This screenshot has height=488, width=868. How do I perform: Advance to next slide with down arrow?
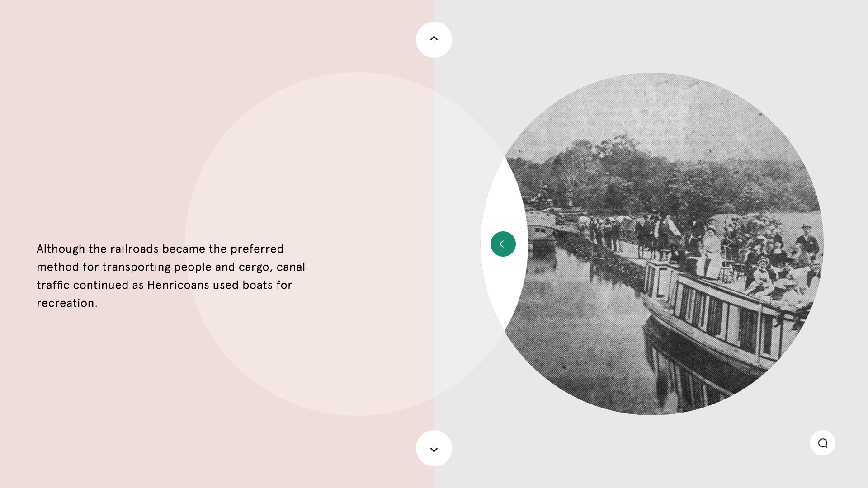(x=434, y=448)
